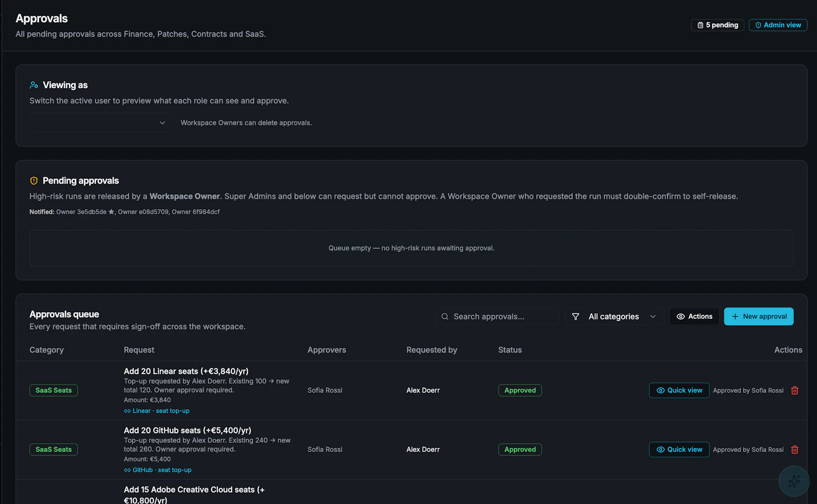Click the Status column header

510,350
